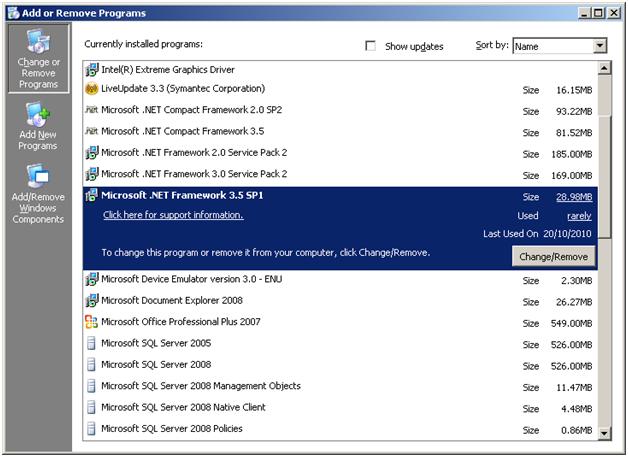Click the Intel(R) Extreme Graphics Driver icon
This screenshot has width=628, height=457.
pyautogui.click(x=91, y=70)
